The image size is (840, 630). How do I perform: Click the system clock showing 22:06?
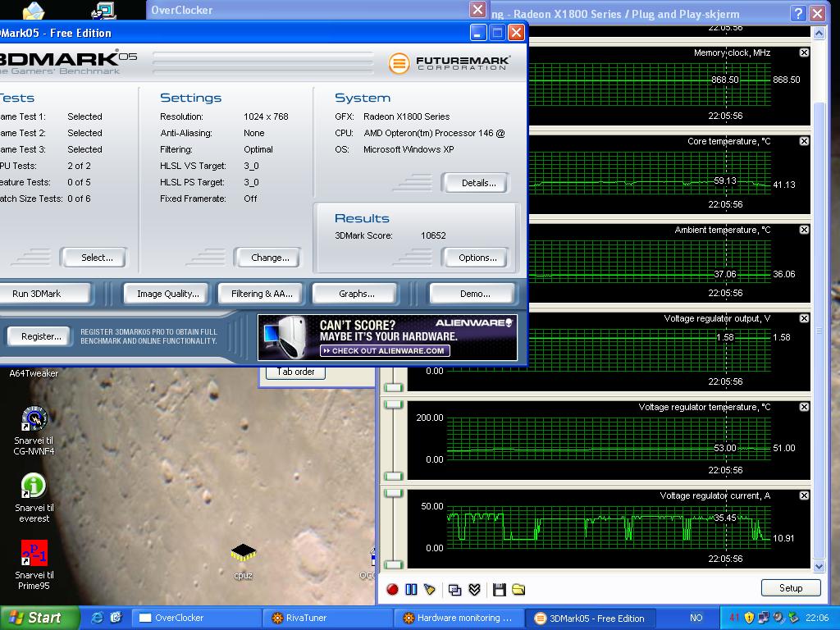pyautogui.click(x=816, y=618)
